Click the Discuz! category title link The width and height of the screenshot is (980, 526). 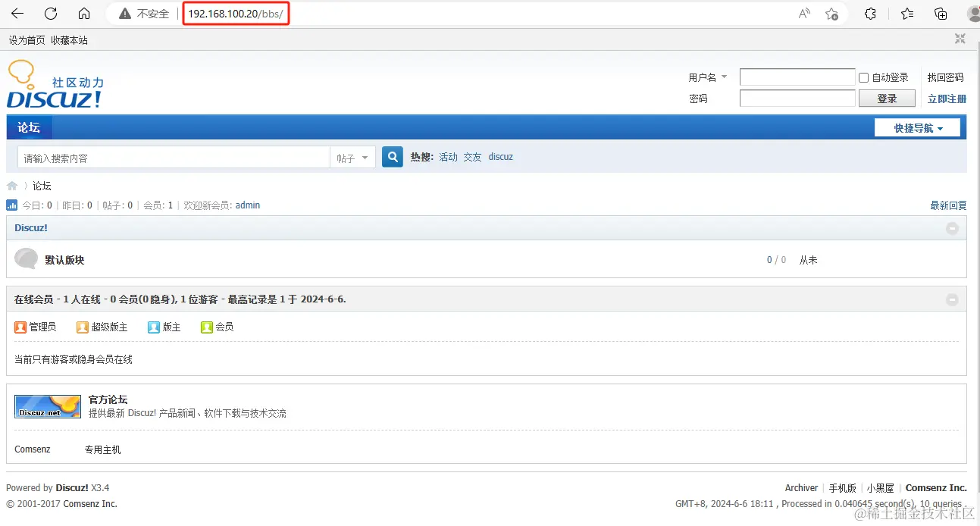(31, 227)
